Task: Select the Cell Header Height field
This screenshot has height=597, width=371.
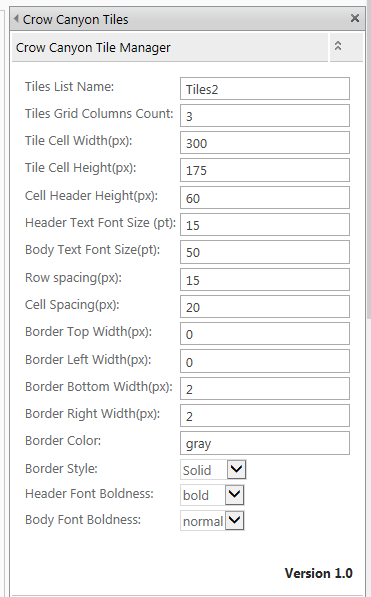Action: click(265, 198)
